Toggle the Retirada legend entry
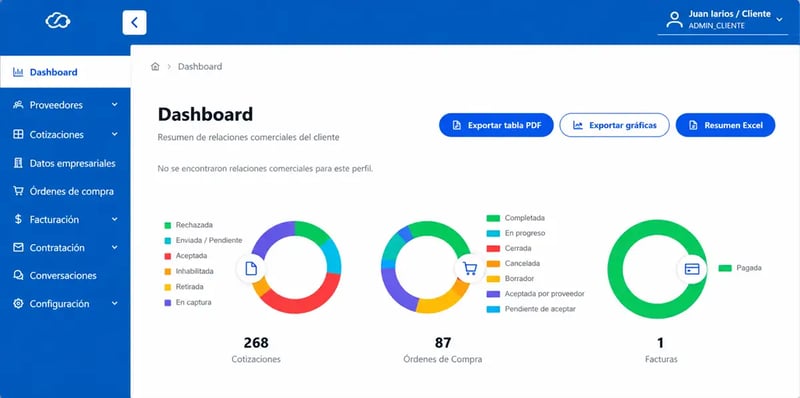Image resolution: width=800 pixels, height=398 pixels. pos(184,287)
